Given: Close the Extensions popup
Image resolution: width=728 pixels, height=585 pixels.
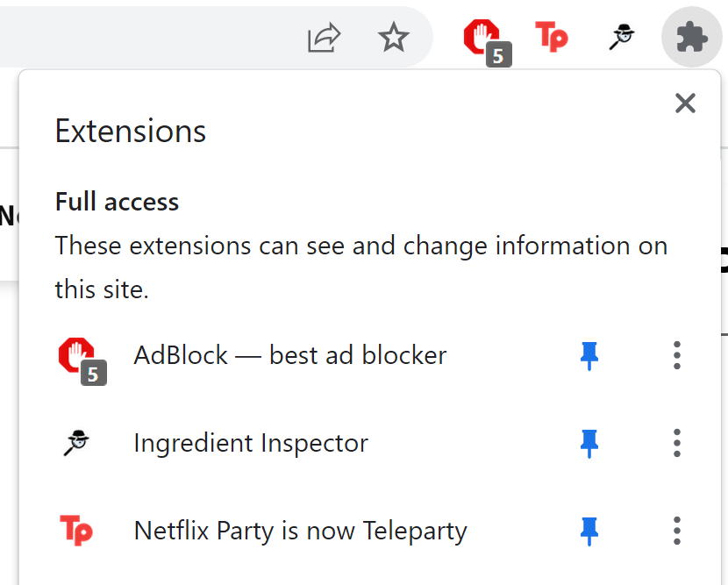Looking at the screenshot, I should pyautogui.click(x=685, y=103).
